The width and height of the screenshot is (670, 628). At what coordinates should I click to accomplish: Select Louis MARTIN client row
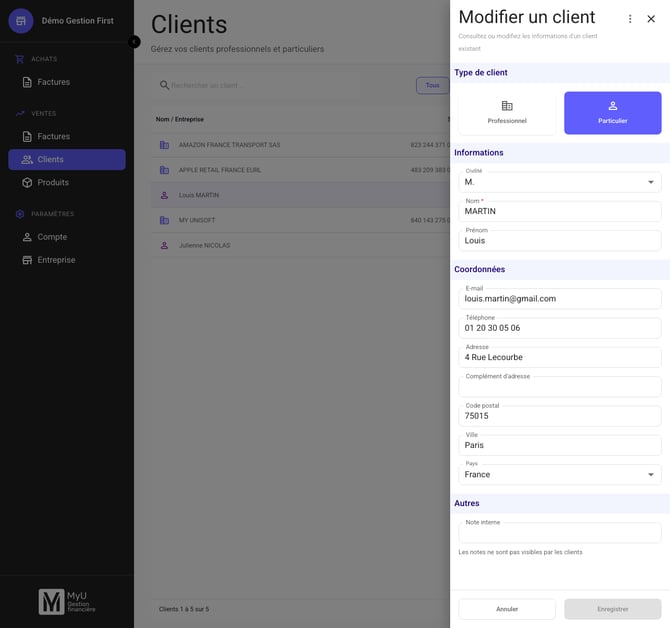(300, 195)
